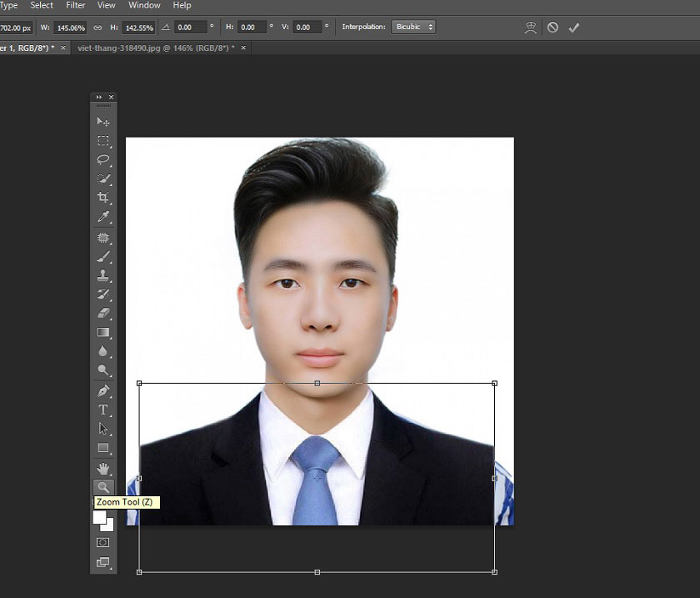Viewport: 700px width, 598px height.
Task: Select the Lasso tool
Action: coord(103,159)
